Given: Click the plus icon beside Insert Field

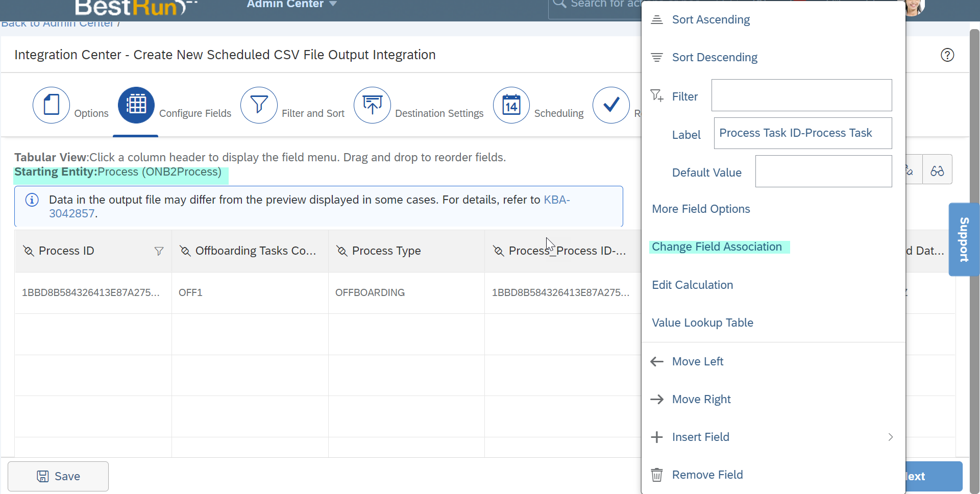Looking at the screenshot, I should tap(657, 437).
